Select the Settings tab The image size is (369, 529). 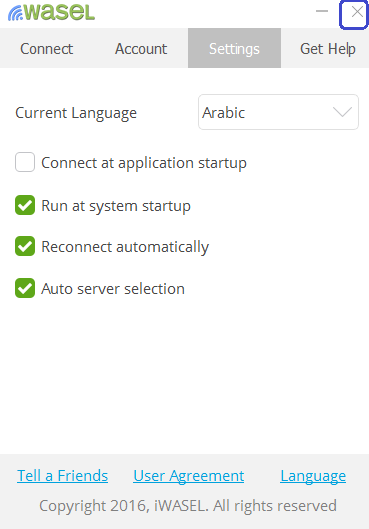tap(234, 48)
